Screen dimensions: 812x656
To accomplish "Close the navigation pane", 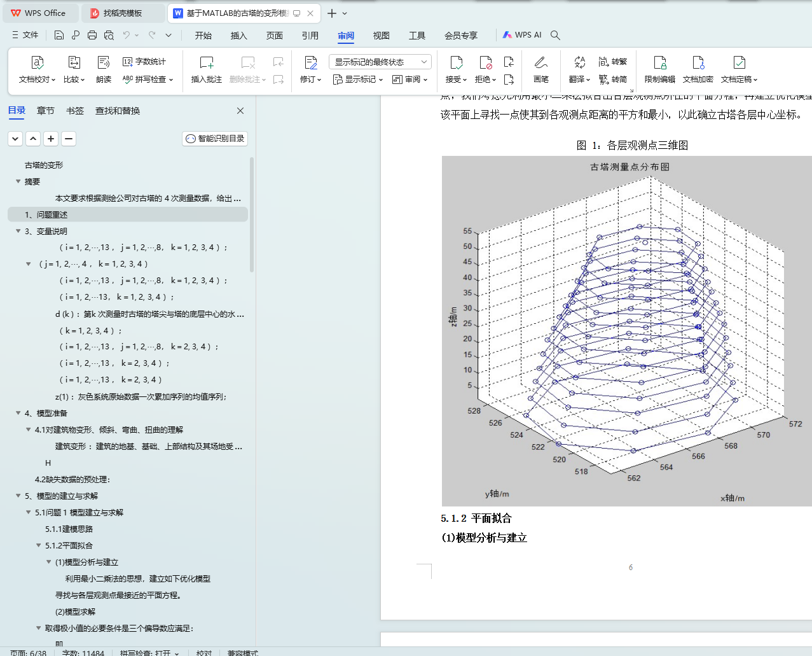I will [240, 111].
